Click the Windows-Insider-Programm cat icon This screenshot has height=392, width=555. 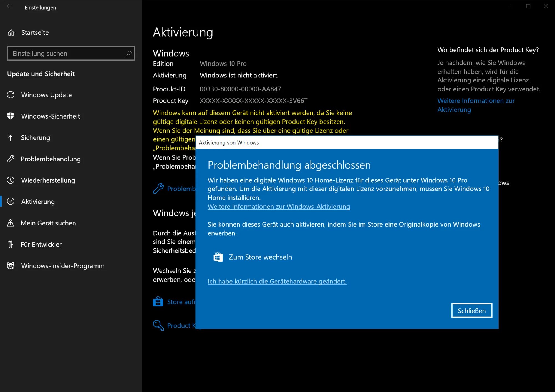(11, 266)
